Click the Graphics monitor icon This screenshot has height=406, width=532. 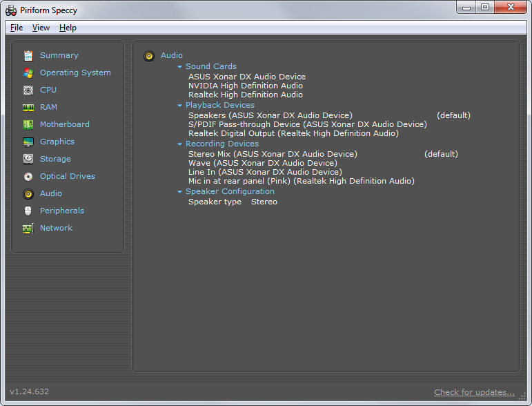pyautogui.click(x=28, y=142)
